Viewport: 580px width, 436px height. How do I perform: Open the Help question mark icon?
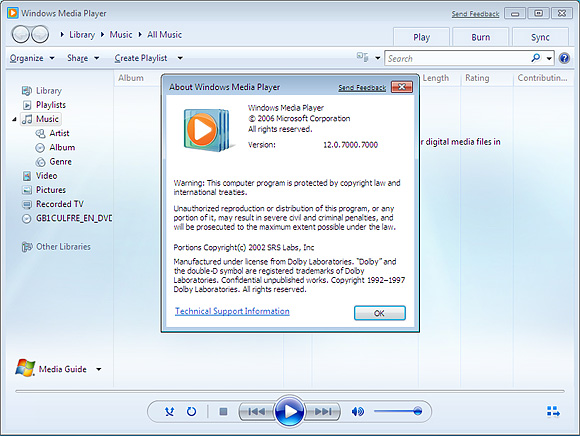tap(564, 58)
